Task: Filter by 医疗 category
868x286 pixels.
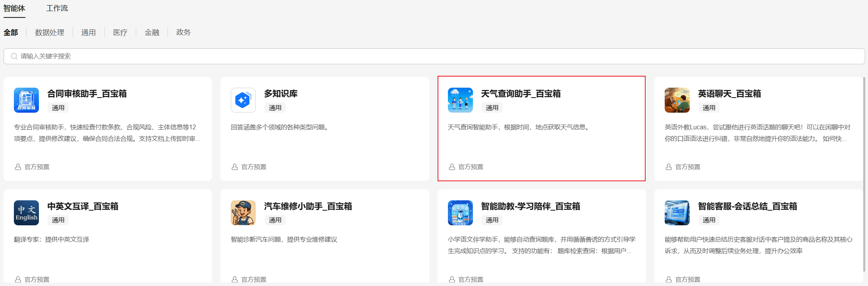Action: click(x=120, y=33)
